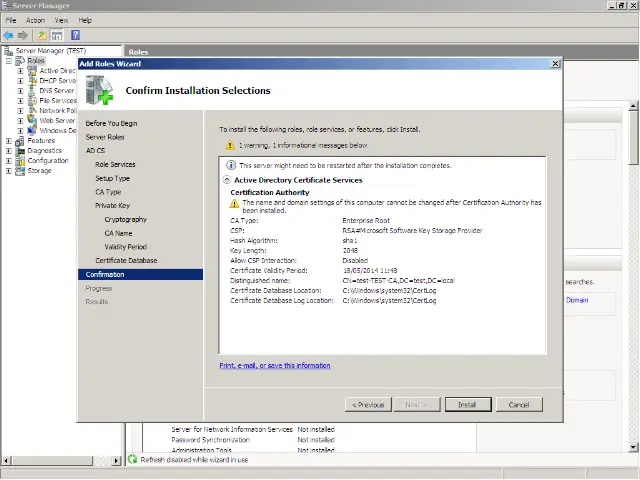The width and height of the screenshot is (640, 480).
Task: Collapse the Roles tree node
Action: tap(9, 61)
